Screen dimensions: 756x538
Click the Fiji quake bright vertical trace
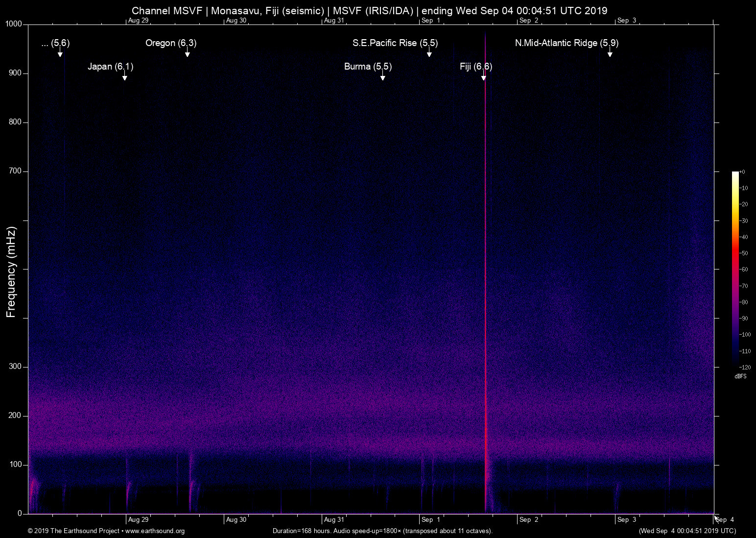point(485,294)
